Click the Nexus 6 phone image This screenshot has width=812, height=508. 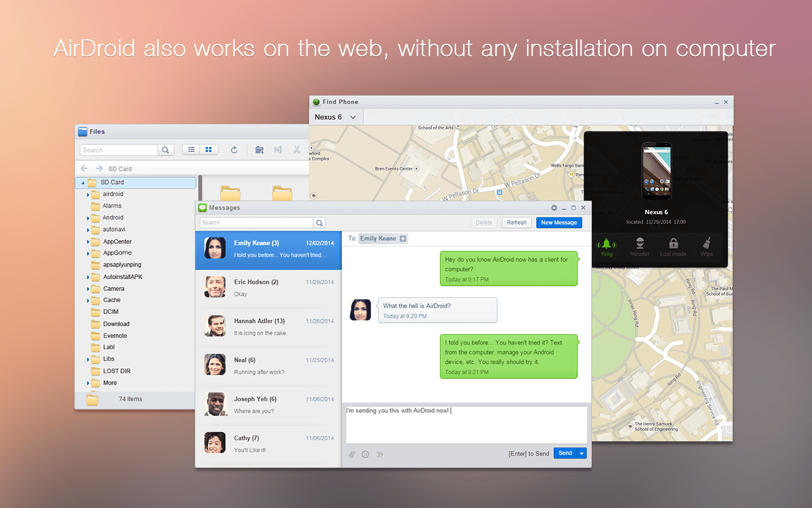tap(656, 172)
